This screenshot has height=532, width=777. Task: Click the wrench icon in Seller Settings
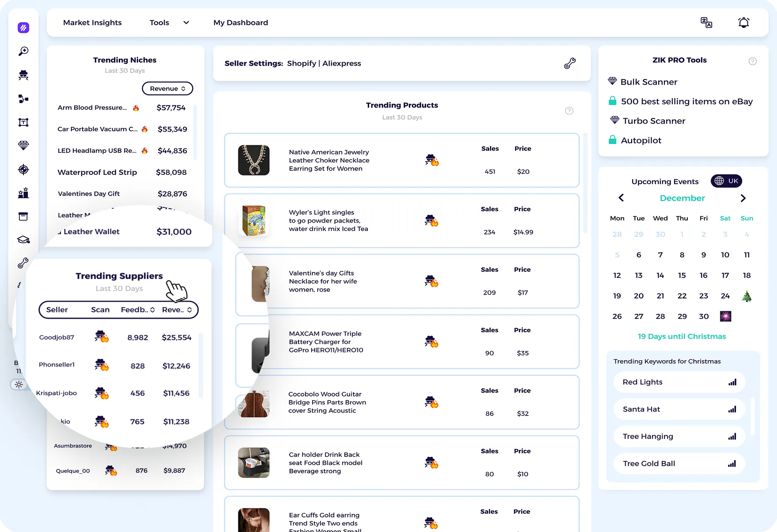tap(570, 63)
